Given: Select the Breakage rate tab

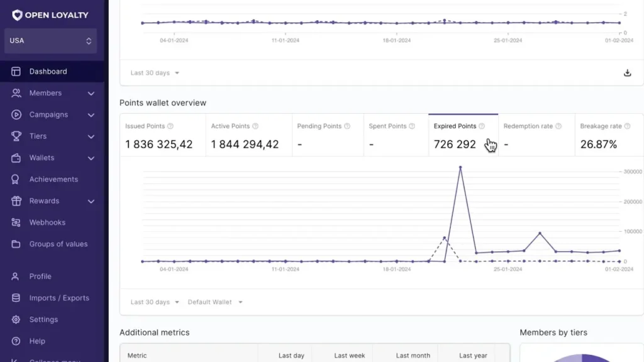Looking at the screenshot, I should point(609,135).
